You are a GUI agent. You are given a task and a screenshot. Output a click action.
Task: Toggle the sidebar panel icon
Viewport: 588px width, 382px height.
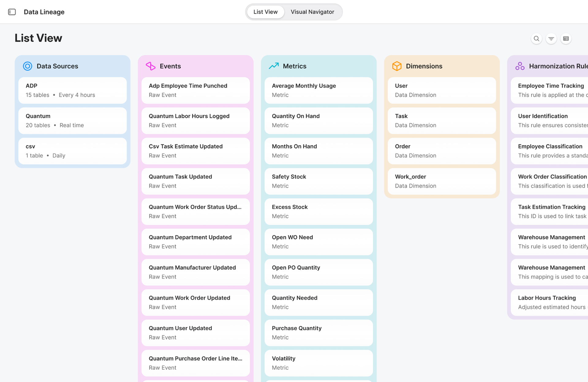tap(12, 12)
